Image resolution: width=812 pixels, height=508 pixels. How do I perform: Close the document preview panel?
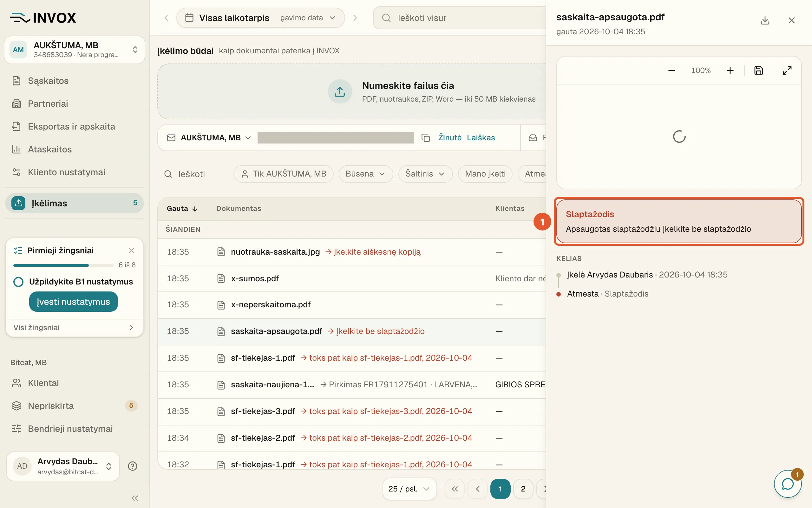tap(791, 20)
